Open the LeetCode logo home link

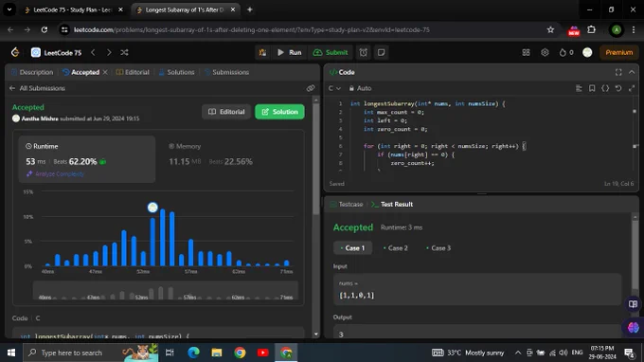coord(15,52)
